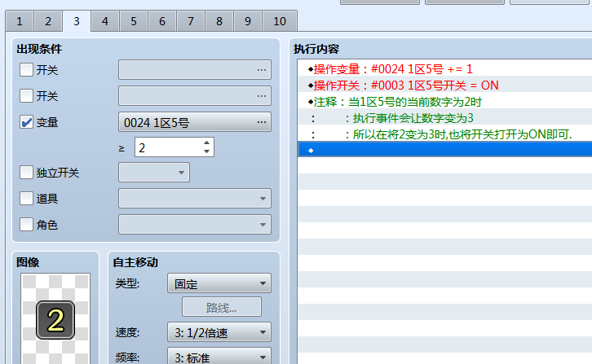Viewport: 592px width, 364px height.
Task: Decrease variable threshold with down arrow
Action: [x=206, y=151]
